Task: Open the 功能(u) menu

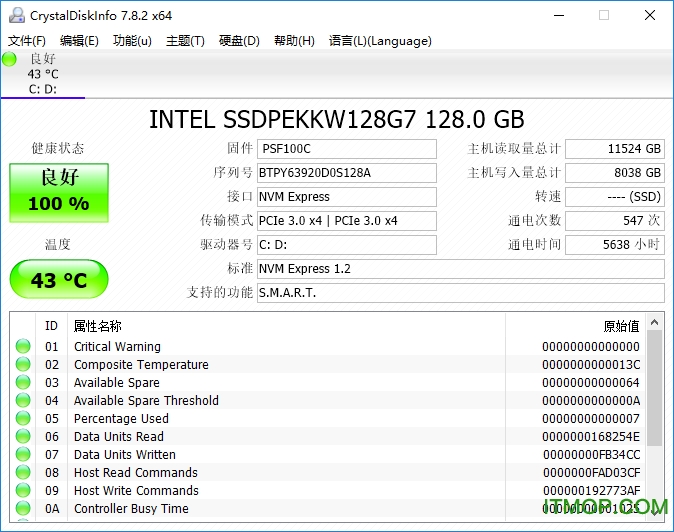Action: (132, 41)
